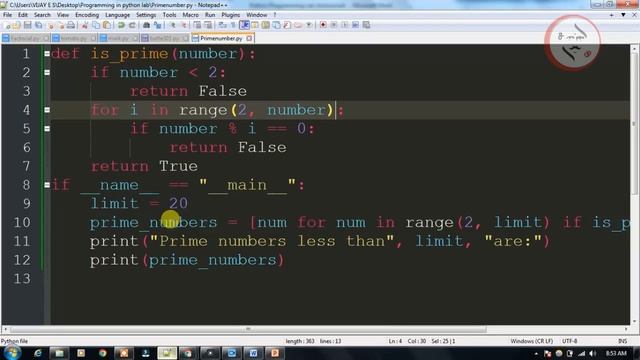This screenshot has height=360, width=640.
Task: Collapse the def is_prime fold on line 1
Action: coord(47,53)
